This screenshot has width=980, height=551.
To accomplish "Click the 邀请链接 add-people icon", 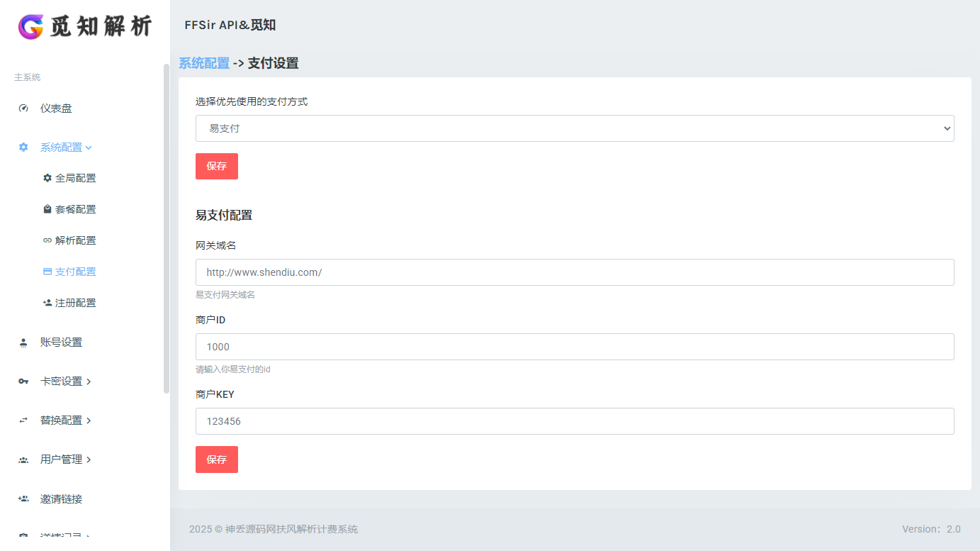I will [23, 499].
